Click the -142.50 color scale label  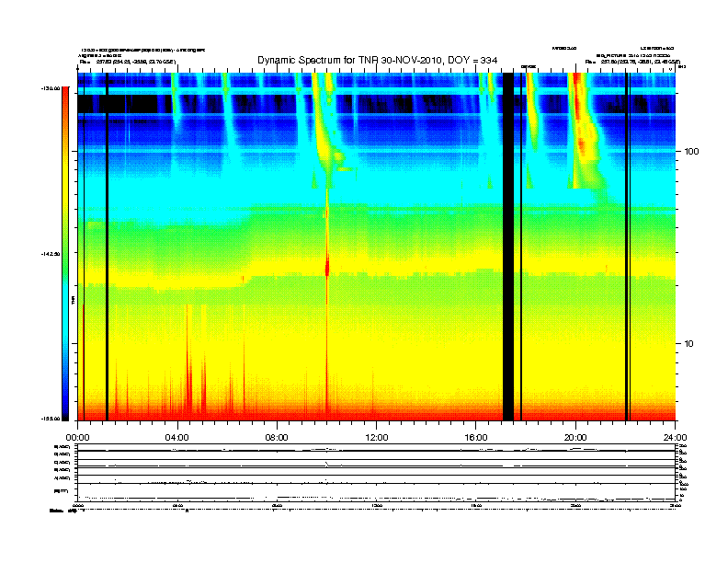click(51, 254)
